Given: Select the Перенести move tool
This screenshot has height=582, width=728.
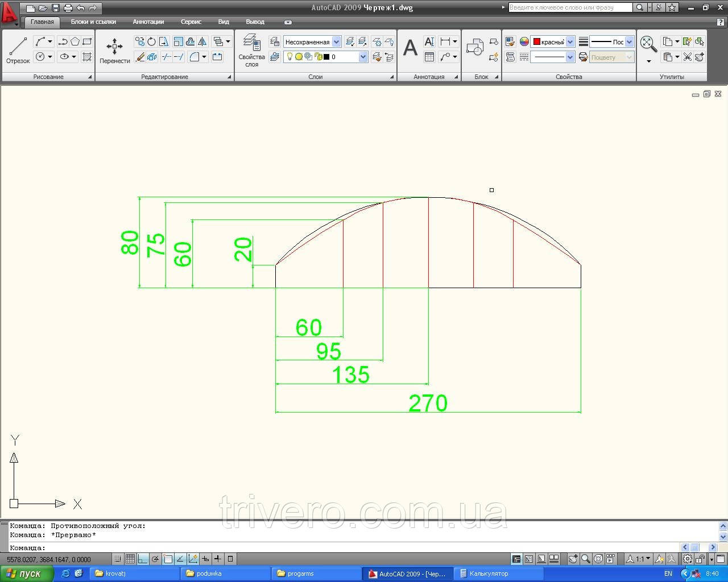Looking at the screenshot, I should point(115,51).
